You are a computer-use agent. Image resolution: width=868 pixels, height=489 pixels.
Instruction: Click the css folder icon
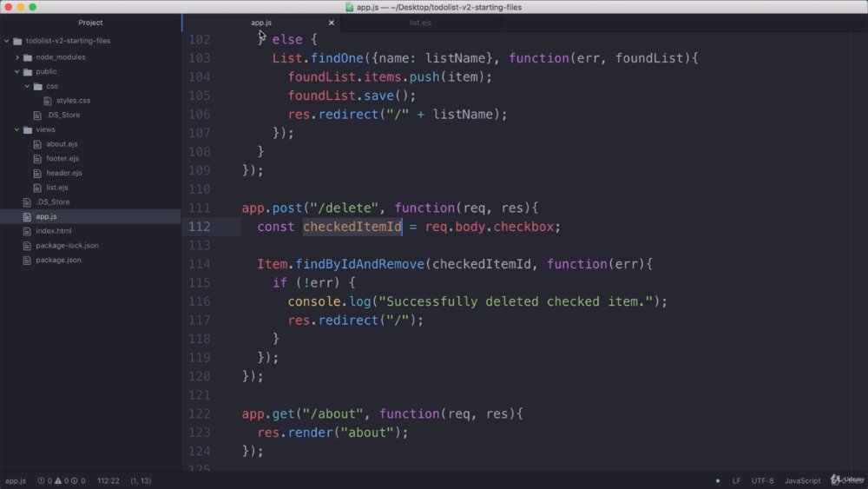coord(37,86)
